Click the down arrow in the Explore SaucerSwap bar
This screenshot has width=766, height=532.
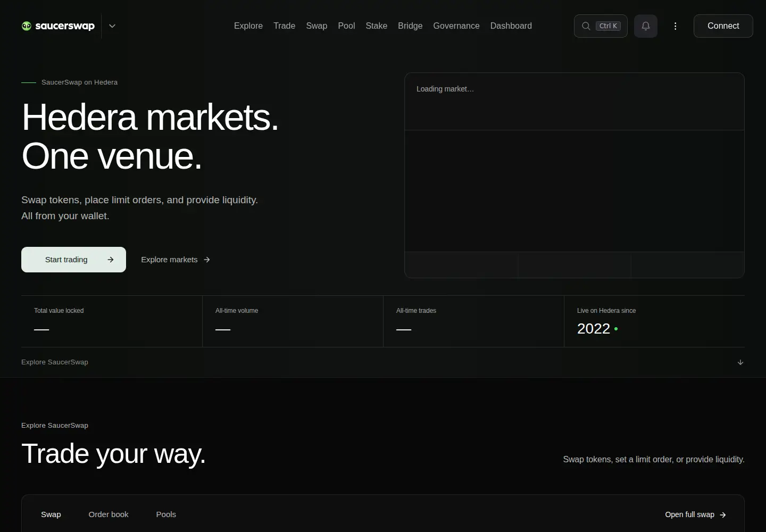pyautogui.click(x=740, y=362)
